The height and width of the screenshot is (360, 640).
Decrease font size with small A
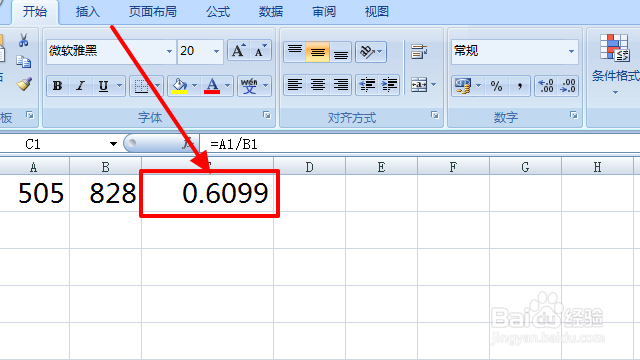click(x=260, y=51)
